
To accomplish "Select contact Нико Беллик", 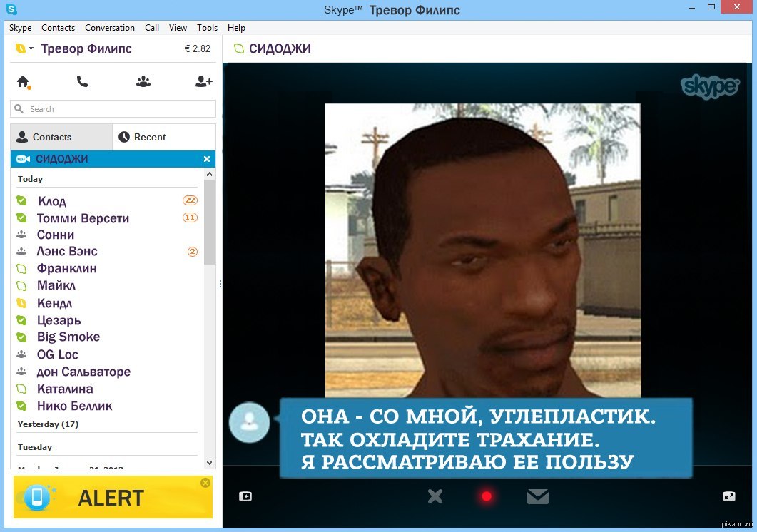I will pos(74,406).
